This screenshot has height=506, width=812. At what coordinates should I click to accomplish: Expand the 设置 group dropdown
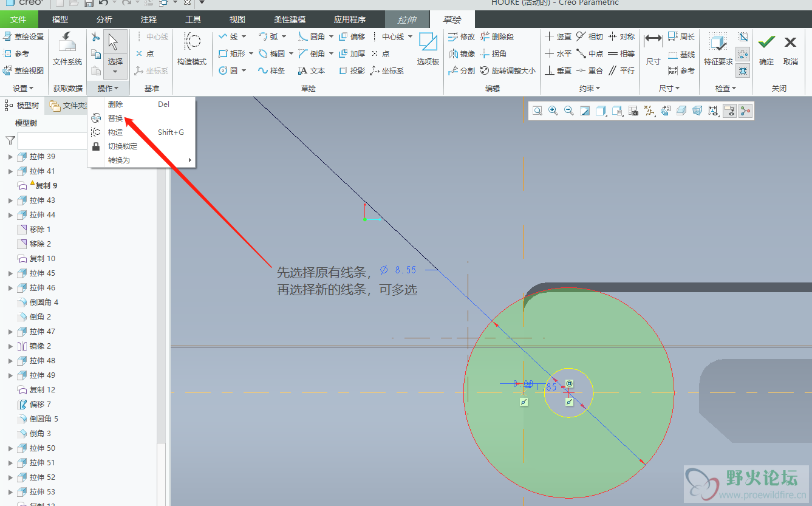tap(24, 88)
